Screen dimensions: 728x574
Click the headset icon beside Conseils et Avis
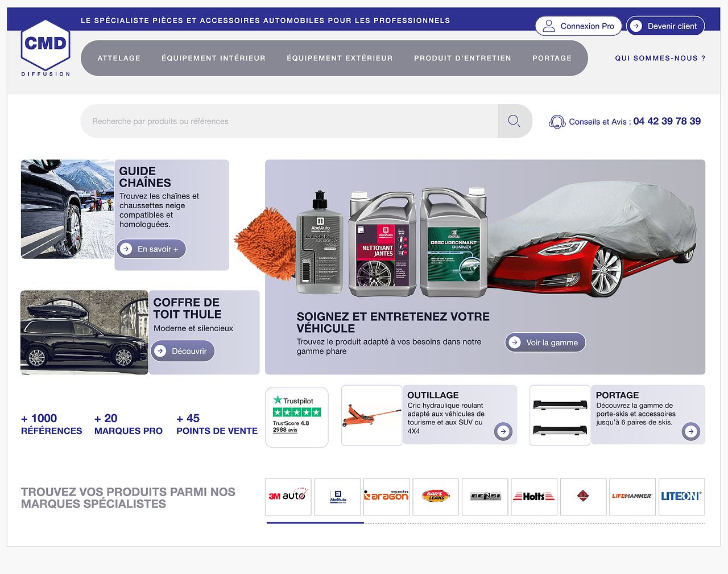point(557,121)
